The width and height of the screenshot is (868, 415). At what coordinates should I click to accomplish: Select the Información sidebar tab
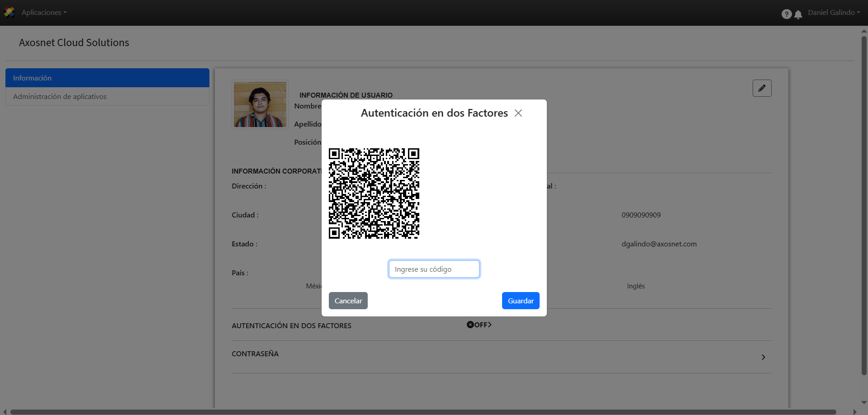click(x=107, y=78)
